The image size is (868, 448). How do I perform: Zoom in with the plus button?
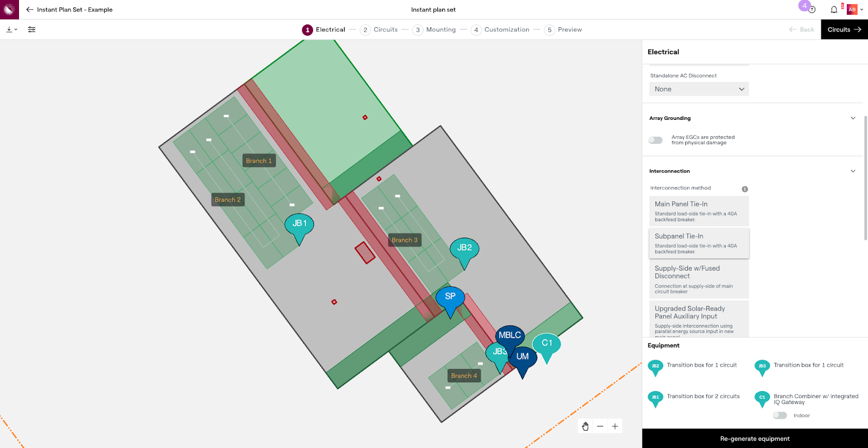615,426
